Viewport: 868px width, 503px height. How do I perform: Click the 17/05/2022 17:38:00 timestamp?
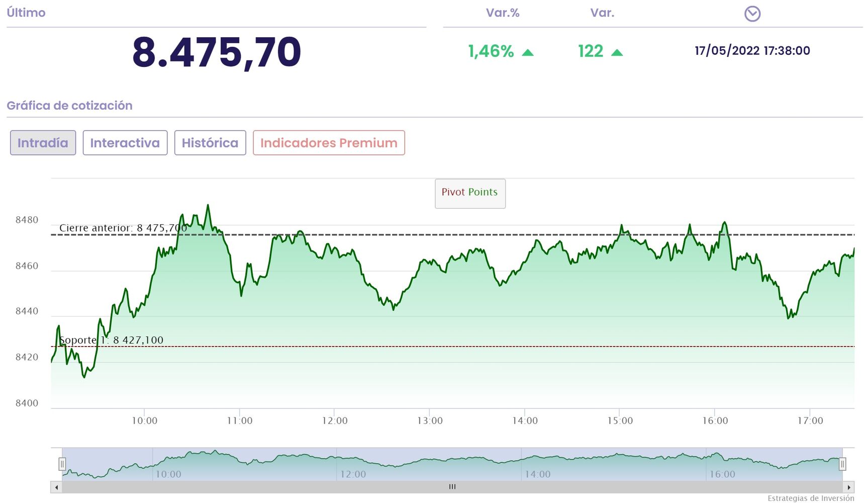(x=752, y=51)
